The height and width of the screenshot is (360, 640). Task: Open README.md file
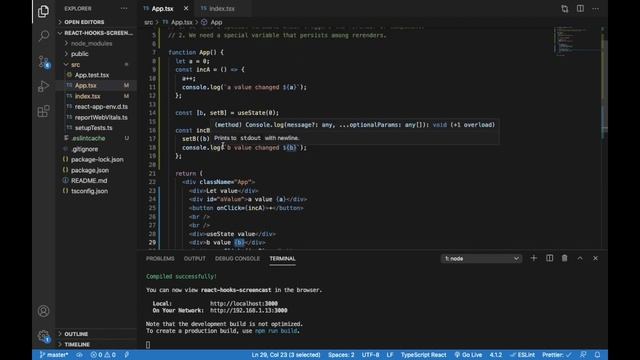(89, 180)
